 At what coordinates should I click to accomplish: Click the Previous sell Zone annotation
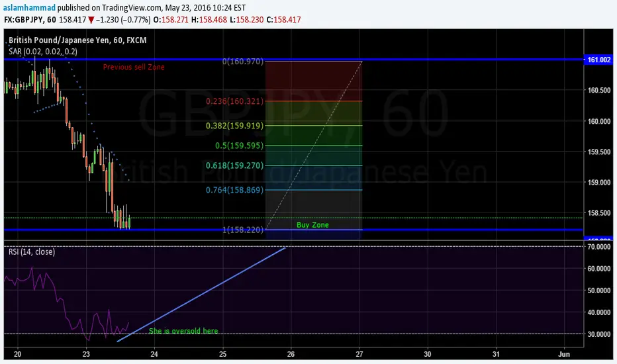click(x=134, y=67)
